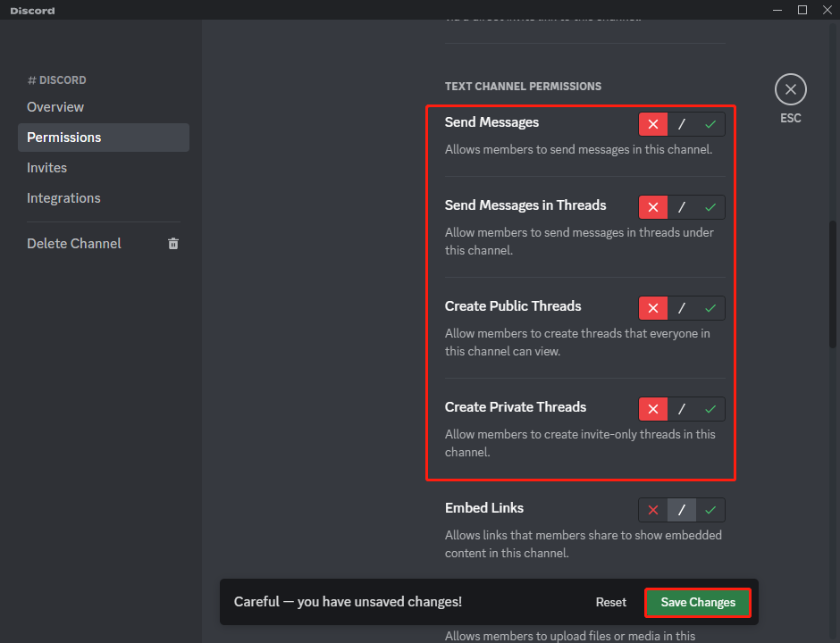
Task: Set Create Private Threads to neutral
Action: tap(682, 409)
